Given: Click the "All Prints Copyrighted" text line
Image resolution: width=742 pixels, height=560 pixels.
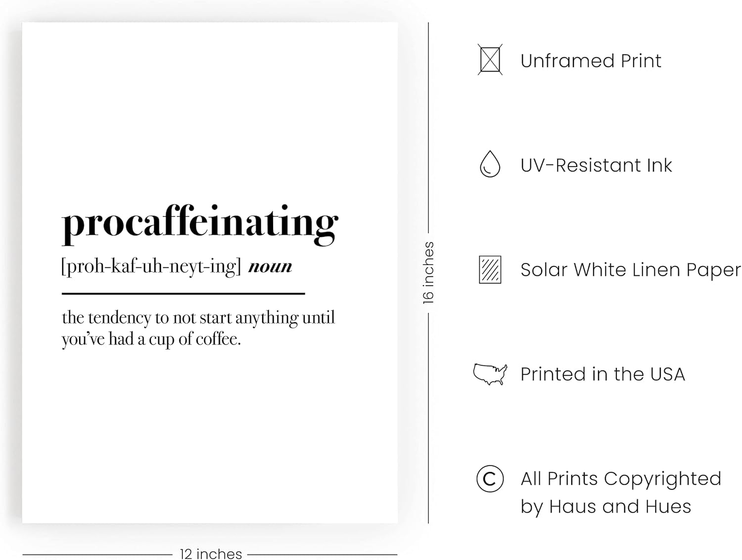Looking at the screenshot, I should click(x=621, y=478).
